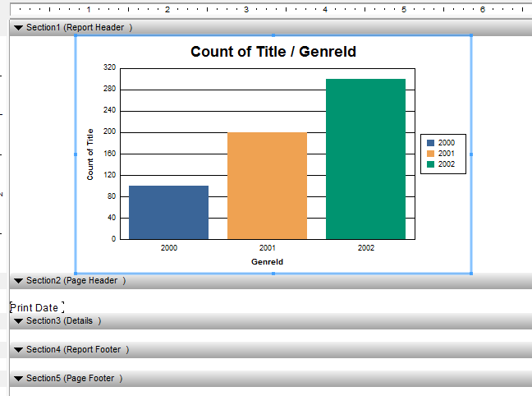
Task: Select the Section2 (Page Header) bar label
Action: (x=76, y=280)
